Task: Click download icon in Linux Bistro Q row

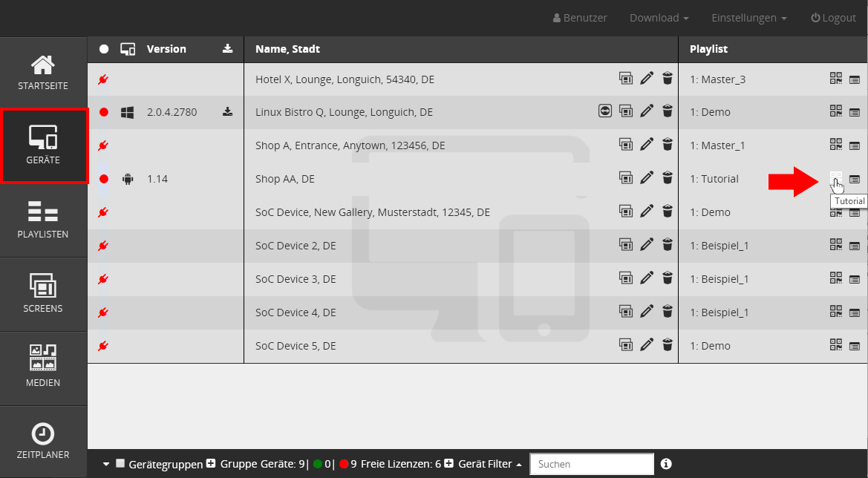Action: pos(227,112)
